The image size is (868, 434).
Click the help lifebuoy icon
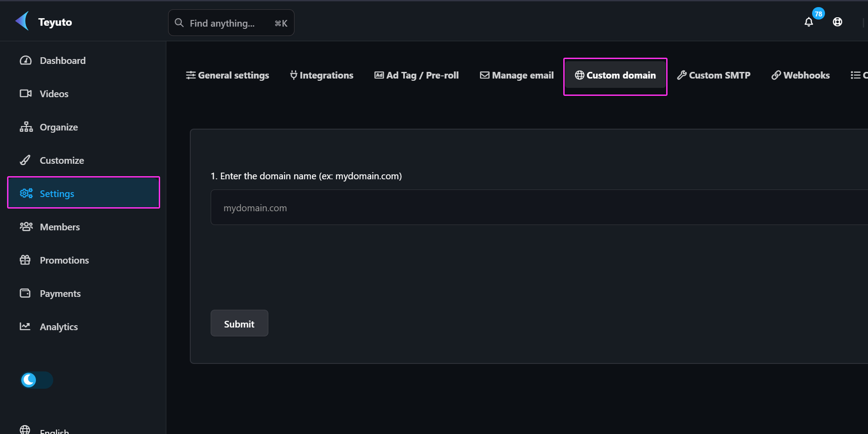(837, 22)
